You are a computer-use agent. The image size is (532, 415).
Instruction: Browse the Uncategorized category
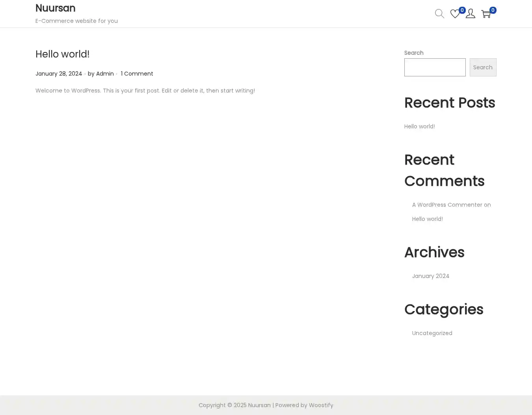tap(432, 333)
